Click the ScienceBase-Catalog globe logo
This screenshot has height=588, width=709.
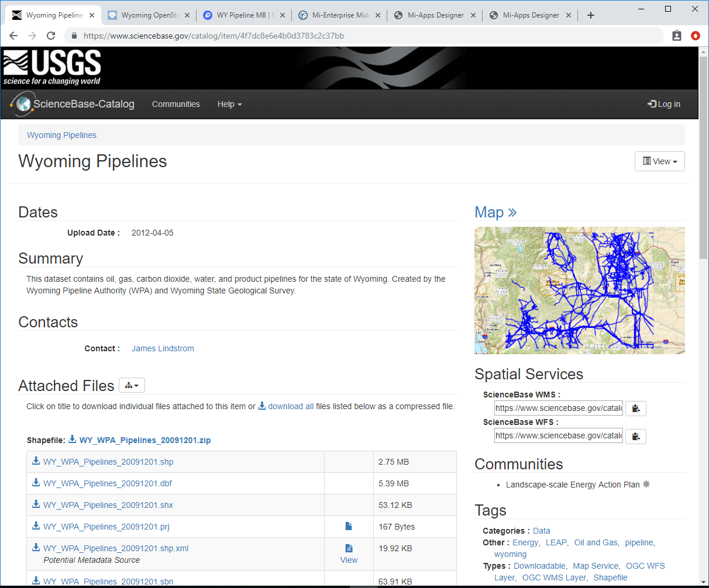point(23,104)
